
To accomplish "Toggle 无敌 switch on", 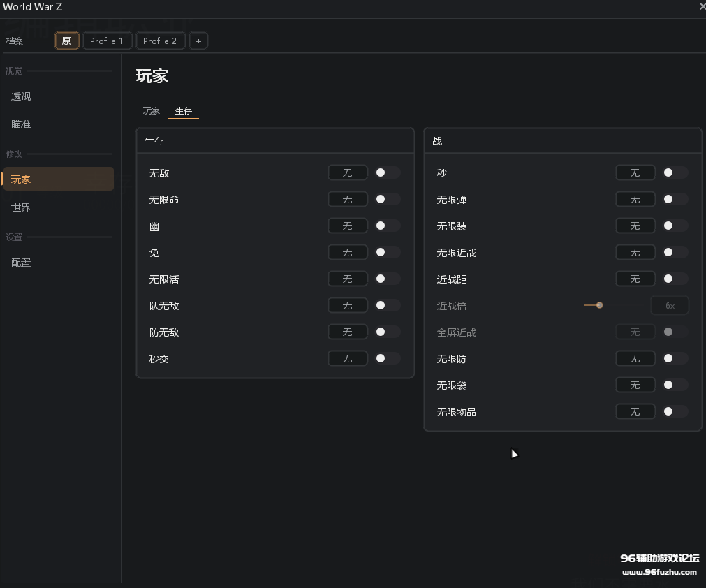I will [388, 173].
